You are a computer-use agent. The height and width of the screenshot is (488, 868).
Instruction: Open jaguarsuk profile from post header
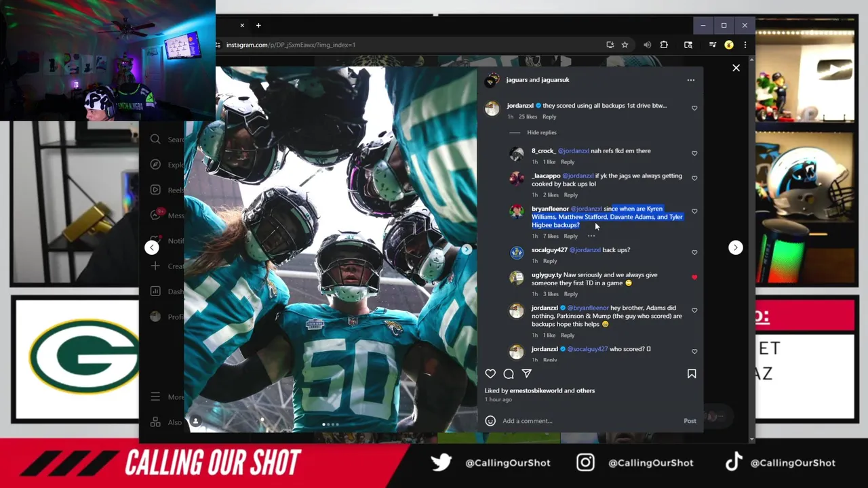tap(555, 80)
